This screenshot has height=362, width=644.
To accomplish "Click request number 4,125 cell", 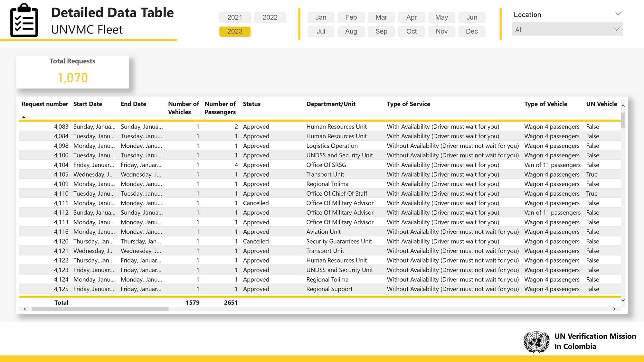I will 61,289.
